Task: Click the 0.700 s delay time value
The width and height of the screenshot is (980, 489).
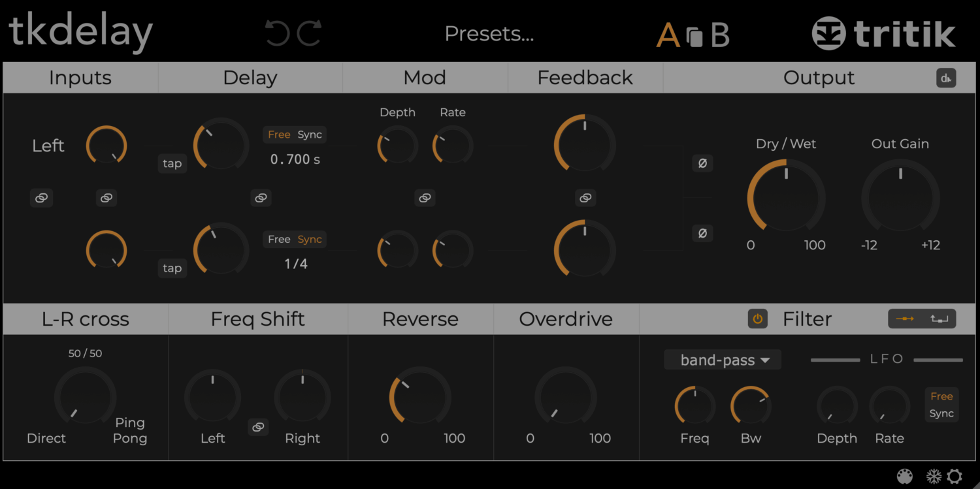Action: 295,159
